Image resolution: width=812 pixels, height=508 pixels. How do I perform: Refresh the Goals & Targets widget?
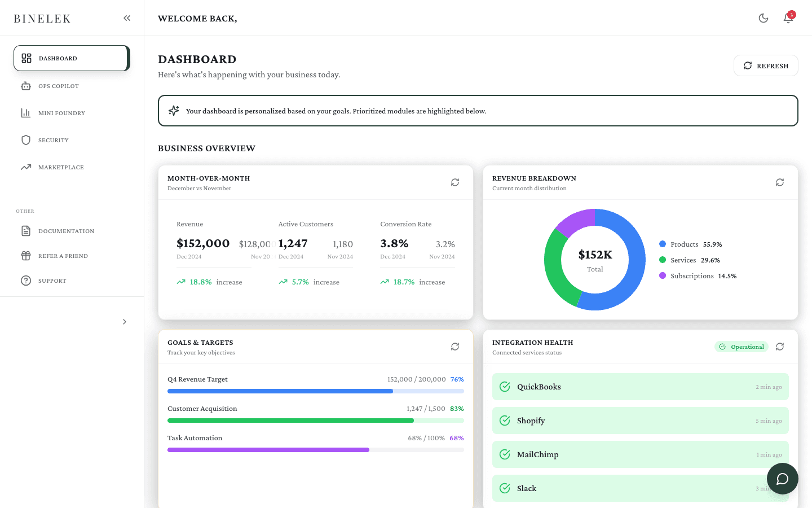[455, 347]
